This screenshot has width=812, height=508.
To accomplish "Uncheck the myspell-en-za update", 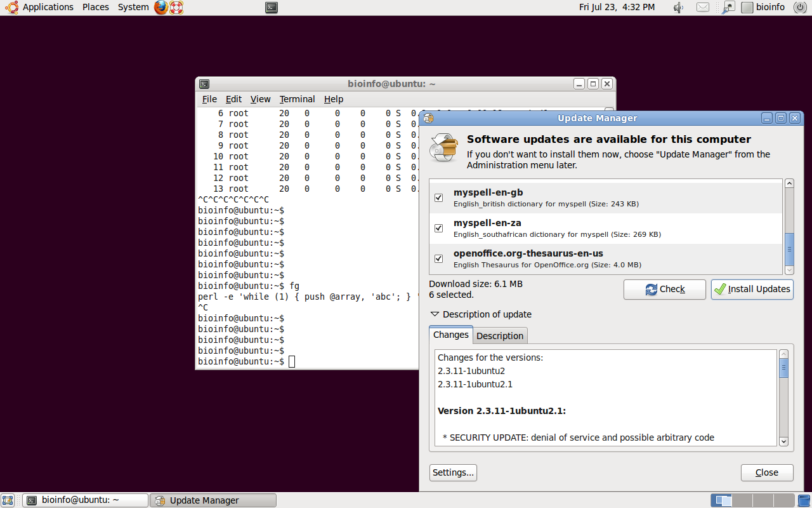I will click(x=438, y=228).
